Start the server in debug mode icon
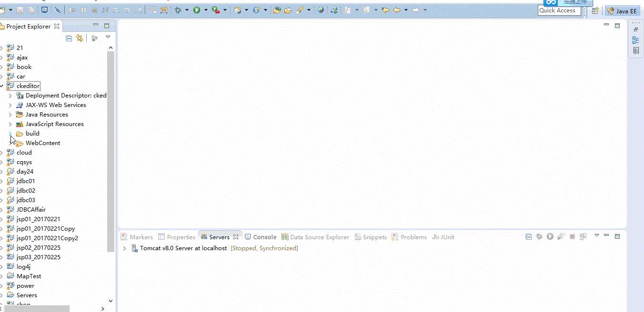 pos(539,236)
